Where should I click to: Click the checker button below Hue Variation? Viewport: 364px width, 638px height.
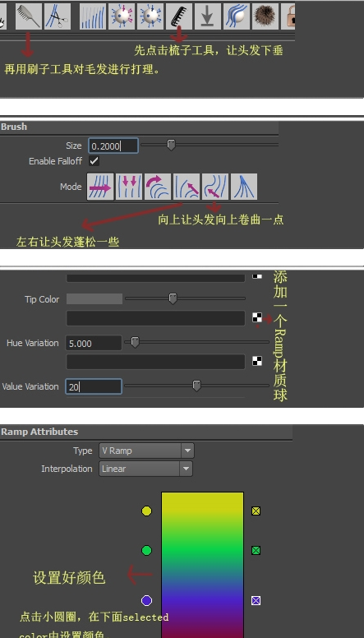click(257, 361)
